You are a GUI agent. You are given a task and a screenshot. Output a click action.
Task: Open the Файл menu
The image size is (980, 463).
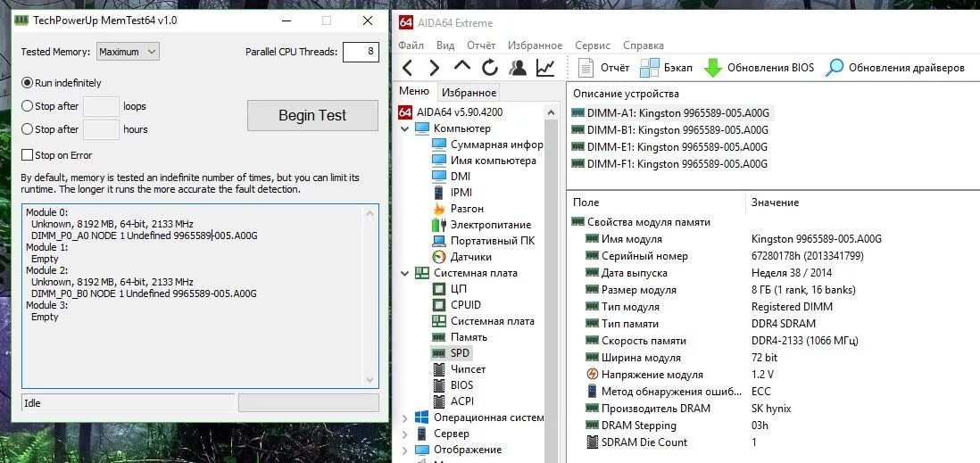tap(411, 45)
